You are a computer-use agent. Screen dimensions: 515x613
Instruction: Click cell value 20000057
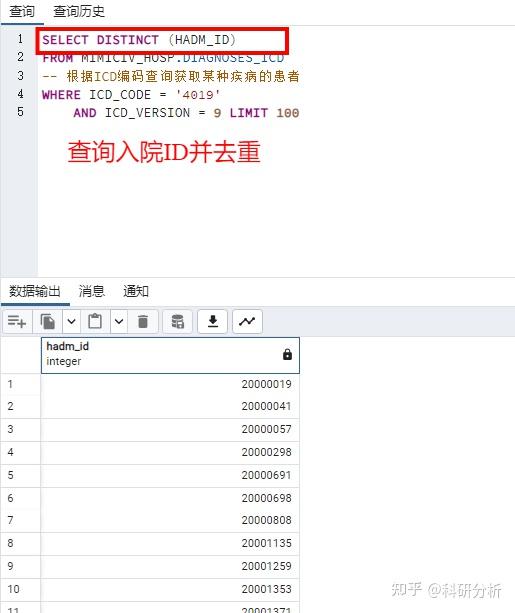266,429
